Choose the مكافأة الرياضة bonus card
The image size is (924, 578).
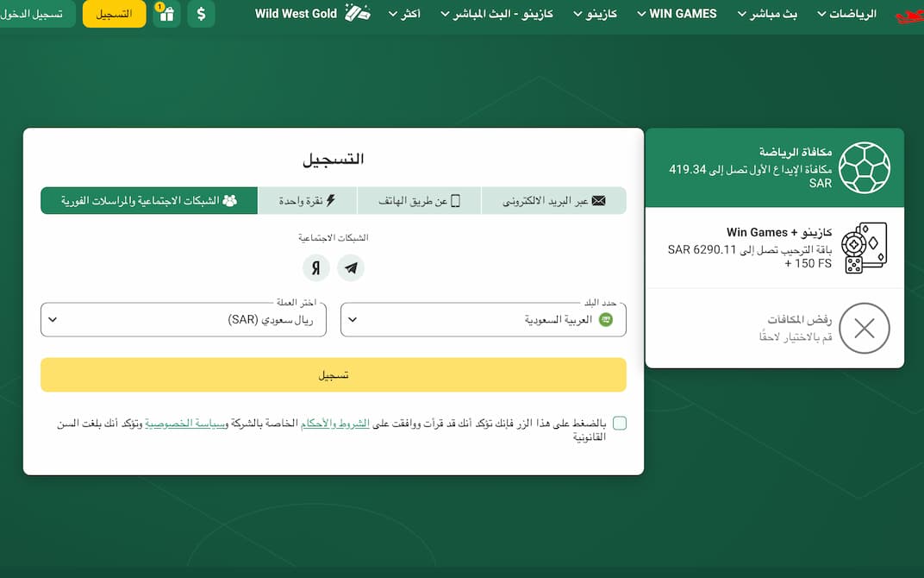coord(774,167)
